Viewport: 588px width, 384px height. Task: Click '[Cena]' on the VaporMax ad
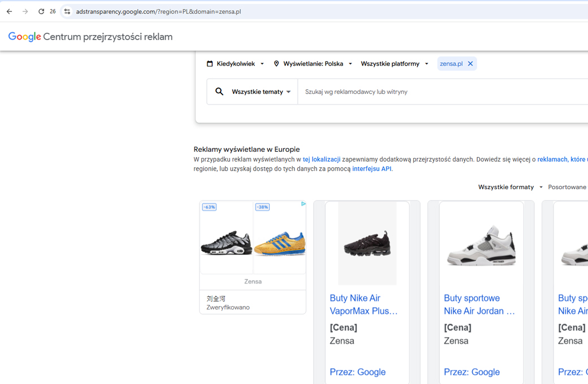(x=344, y=328)
